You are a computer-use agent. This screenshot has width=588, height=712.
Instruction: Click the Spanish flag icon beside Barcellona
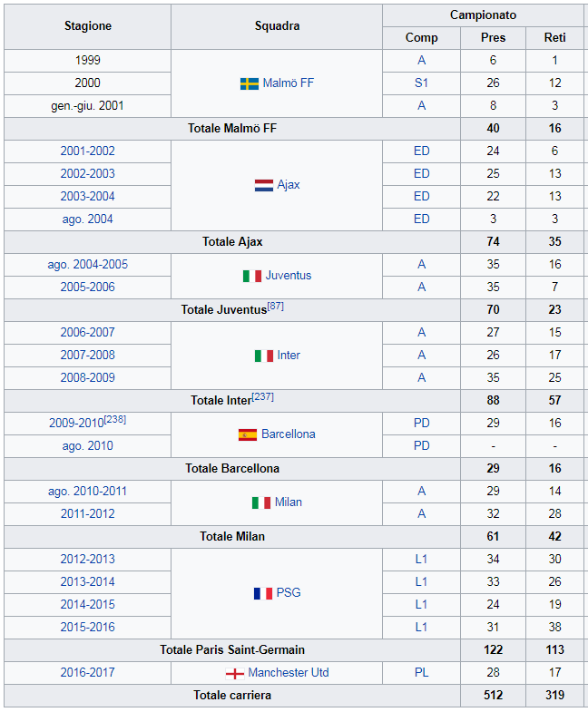pyautogui.click(x=247, y=434)
